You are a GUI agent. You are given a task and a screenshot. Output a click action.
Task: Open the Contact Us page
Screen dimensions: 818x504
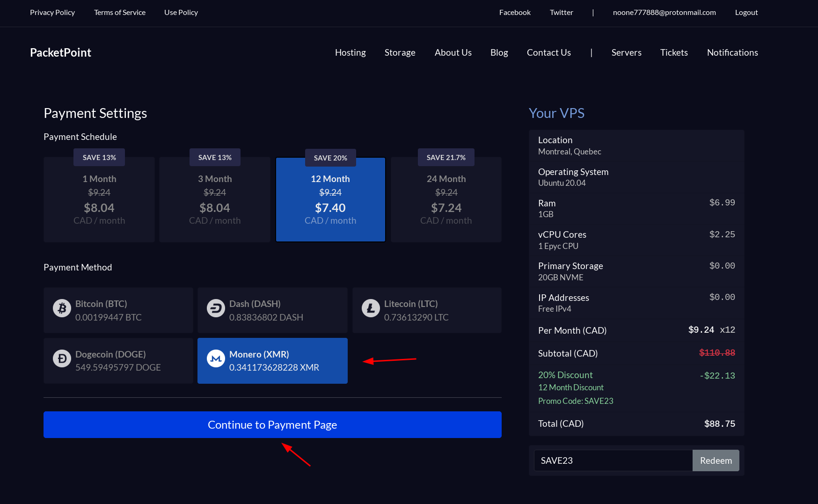coord(549,52)
